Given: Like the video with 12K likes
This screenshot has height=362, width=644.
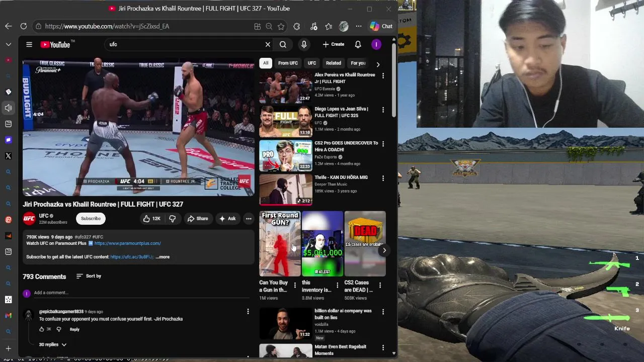Looking at the screenshot, I should [x=152, y=219].
